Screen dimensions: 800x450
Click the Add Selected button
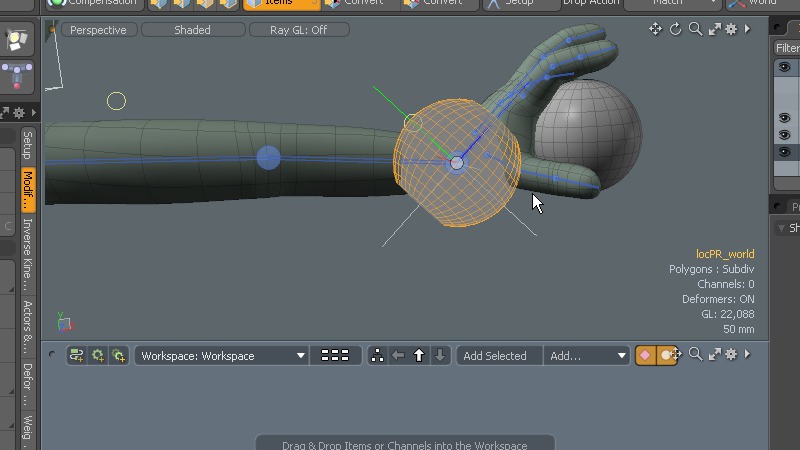tap(495, 355)
